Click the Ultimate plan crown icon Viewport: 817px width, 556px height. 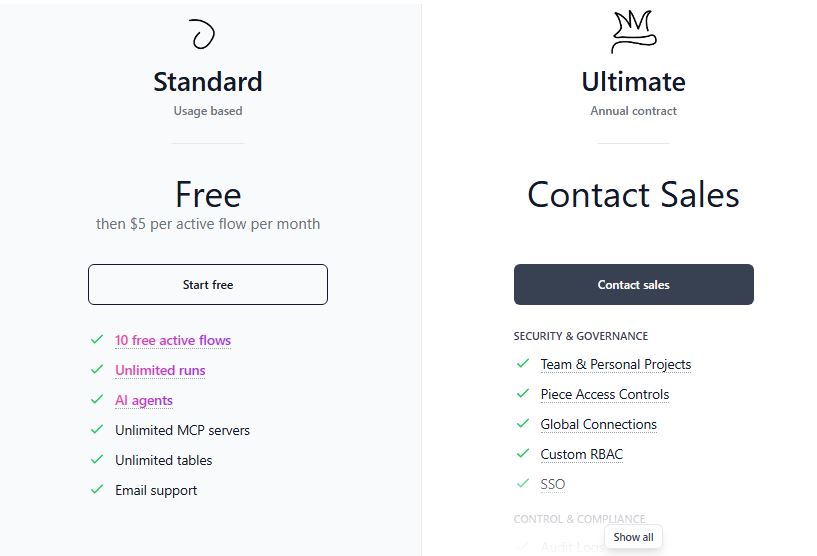tap(633, 32)
